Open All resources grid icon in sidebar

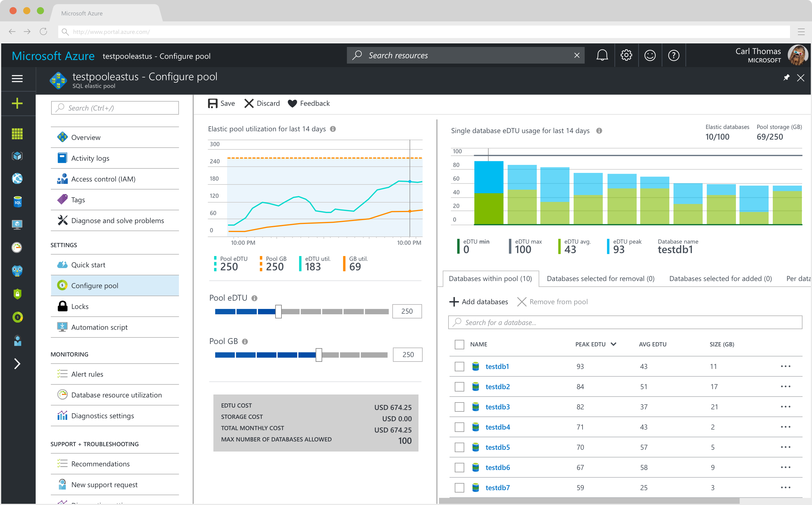(x=17, y=134)
